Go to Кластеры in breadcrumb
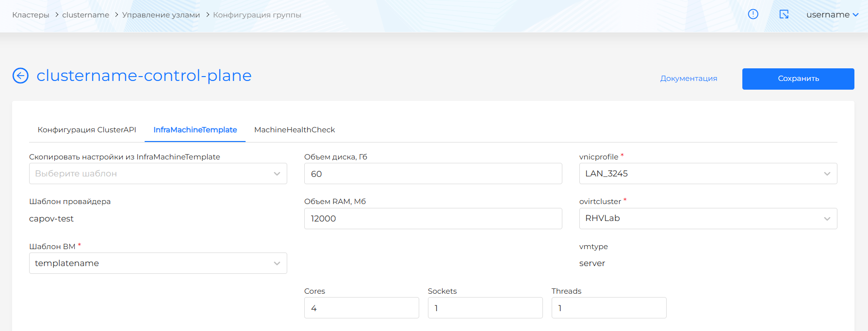The width and height of the screenshot is (868, 331). point(31,15)
